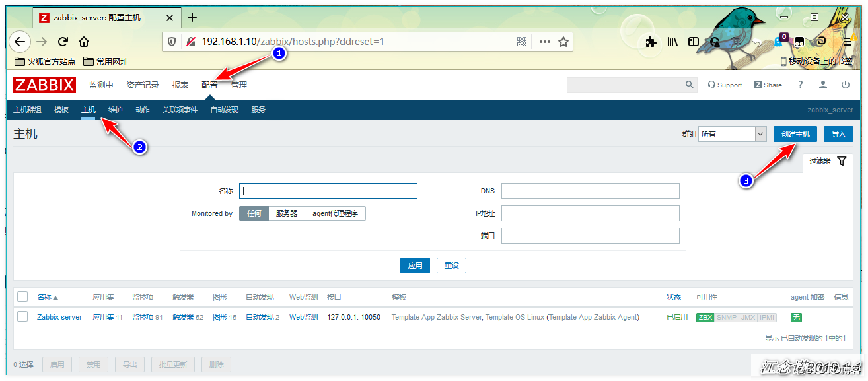
Task: Select 任何 for Monitored by
Action: click(254, 213)
